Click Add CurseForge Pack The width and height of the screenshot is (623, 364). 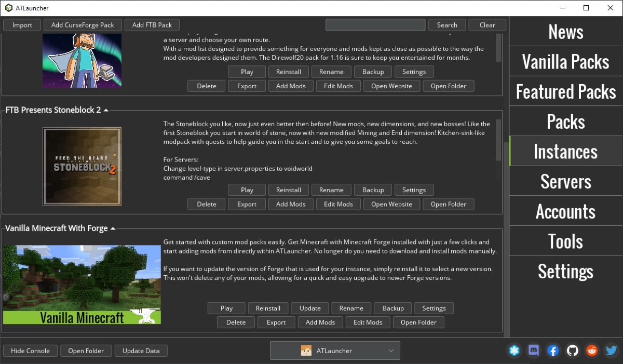pos(83,25)
